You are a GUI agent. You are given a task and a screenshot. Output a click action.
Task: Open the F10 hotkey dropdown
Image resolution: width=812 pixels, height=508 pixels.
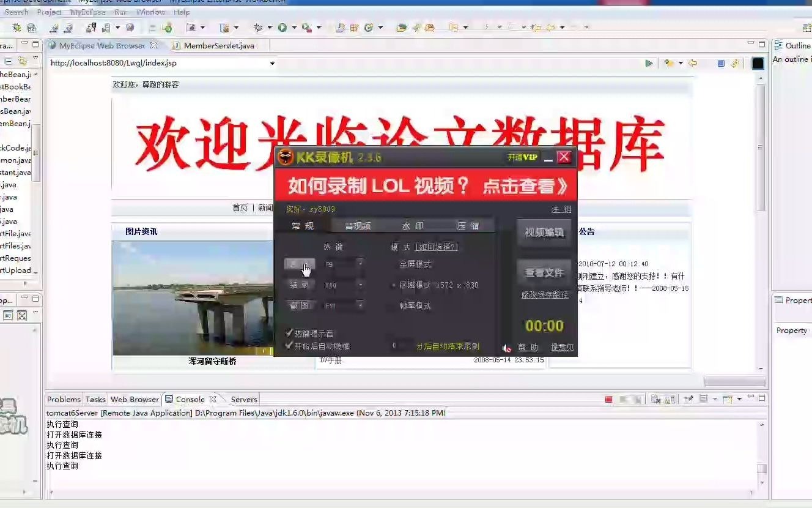pos(360,285)
